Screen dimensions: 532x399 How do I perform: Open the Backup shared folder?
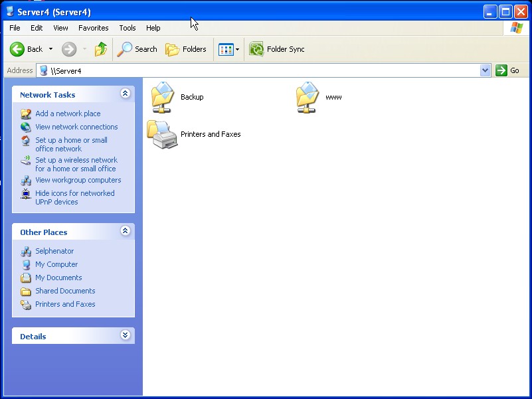[163, 97]
